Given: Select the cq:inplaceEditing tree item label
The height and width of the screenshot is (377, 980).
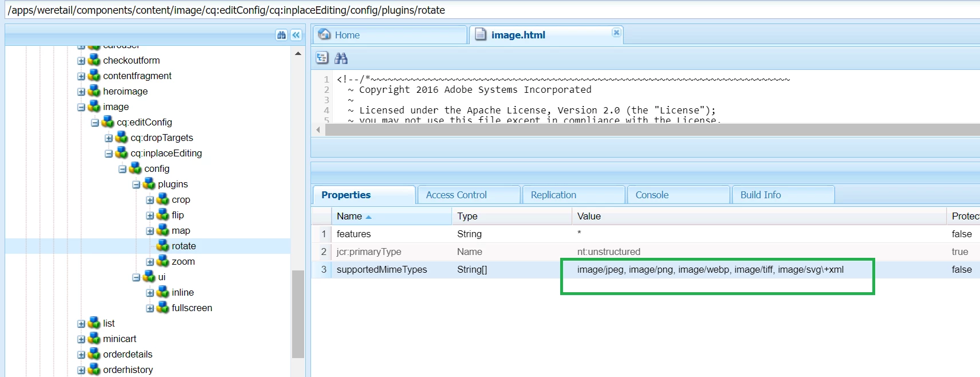Looking at the screenshot, I should [x=166, y=153].
